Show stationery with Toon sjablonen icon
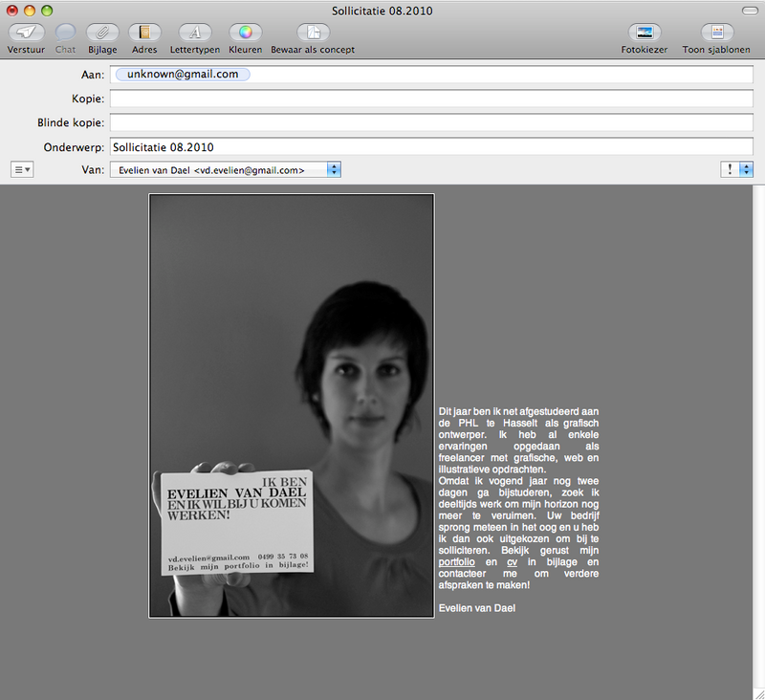The height and width of the screenshot is (700, 765). pyautogui.click(x=716, y=33)
